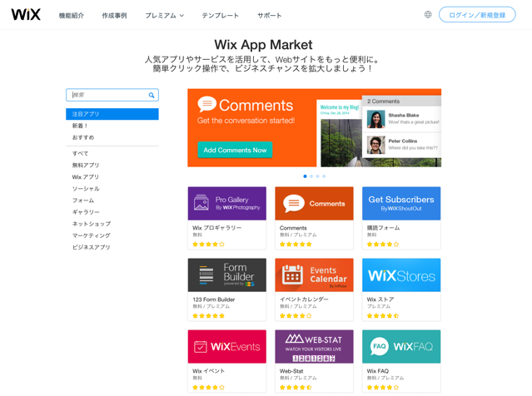Viewport: 532px width, 396px height.
Task: Click star rating under Wix ストア
Action: click(x=383, y=315)
